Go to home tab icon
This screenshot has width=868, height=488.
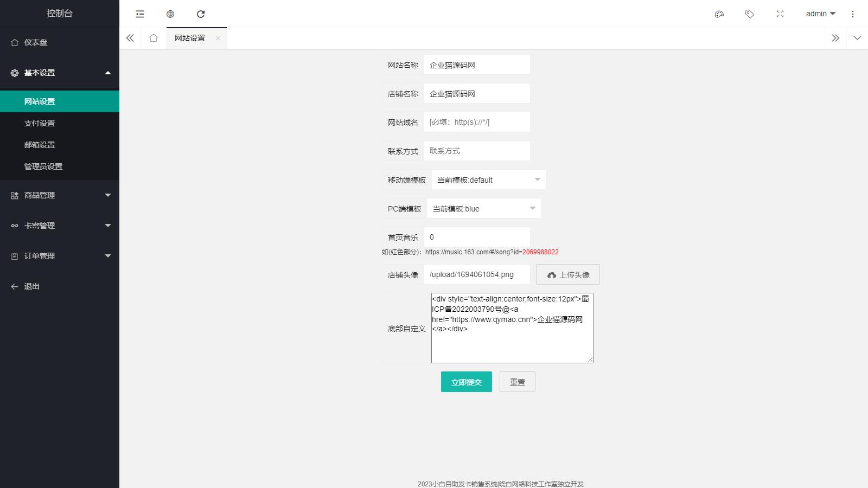pos(154,38)
